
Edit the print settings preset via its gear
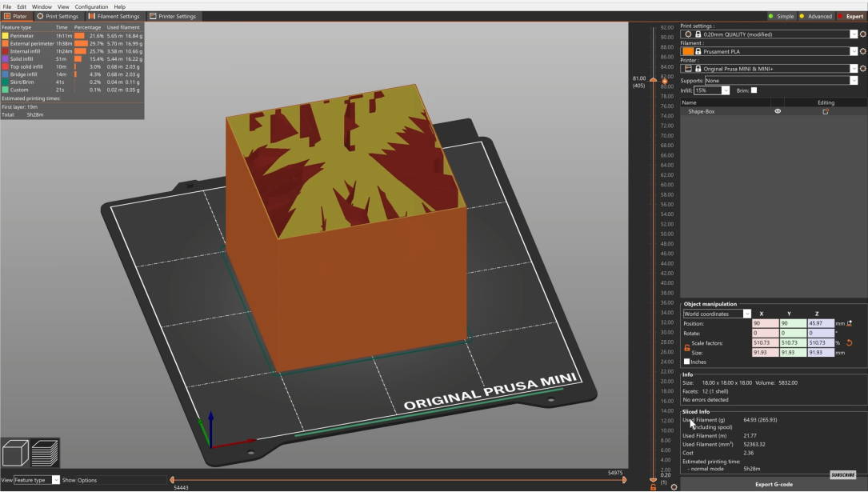(862, 34)
